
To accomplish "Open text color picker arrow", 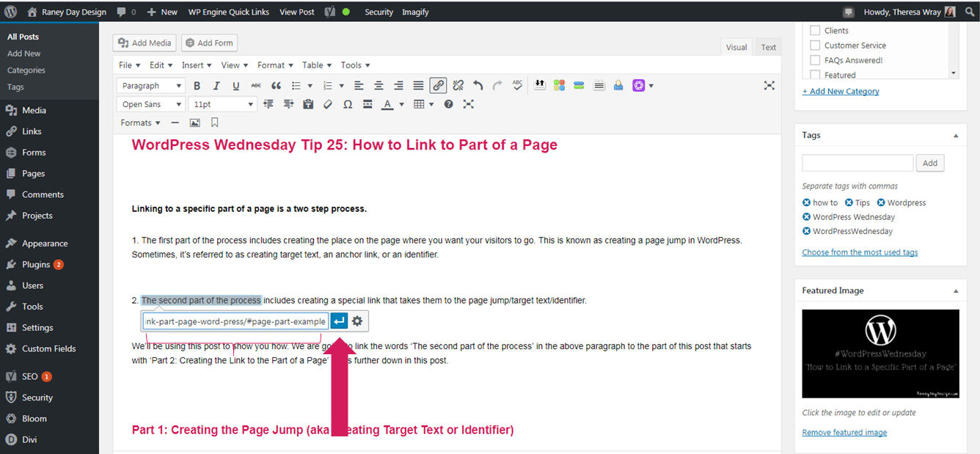I will pos(401,104).
